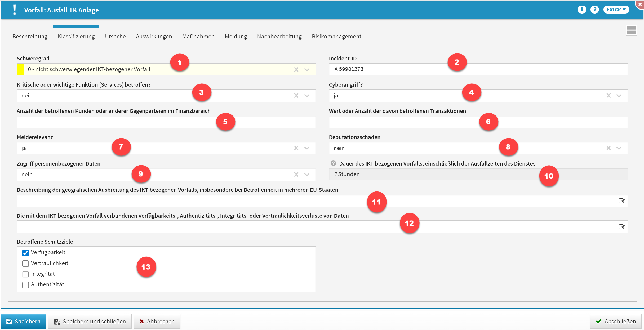
Task: Open the Reputationsschaden dropdown chevron
Action: 619,148
